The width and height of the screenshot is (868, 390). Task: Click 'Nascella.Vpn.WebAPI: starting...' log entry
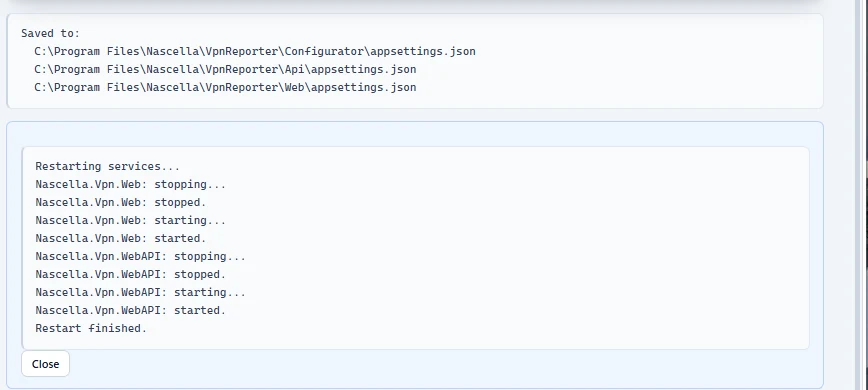point(141,292)
